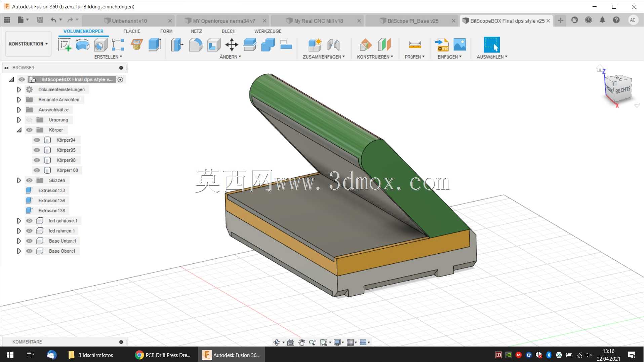Switch to the FLÄCHE tab
This screenshot has height=362, width=644.
click(x=132, y=31)
